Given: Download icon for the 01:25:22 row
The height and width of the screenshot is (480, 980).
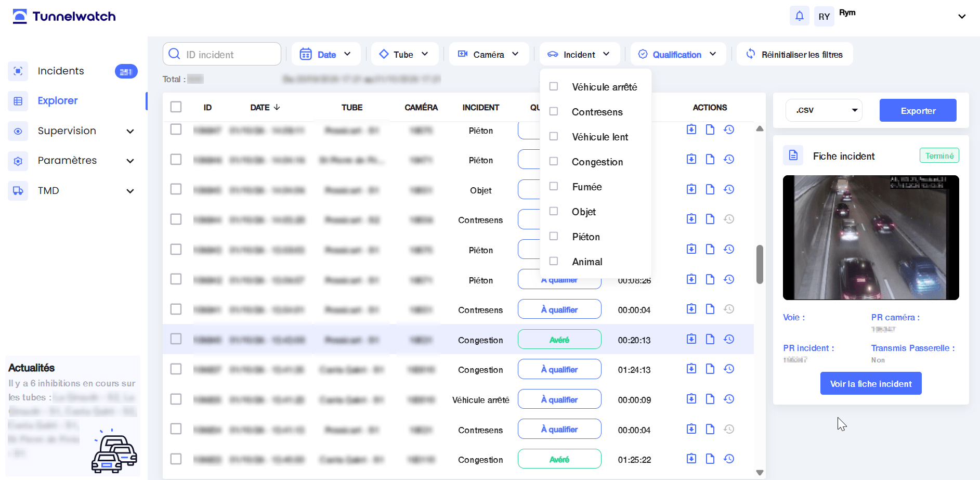Looking at the screenshot, I should pyautogui.click(x=691, y=459).
